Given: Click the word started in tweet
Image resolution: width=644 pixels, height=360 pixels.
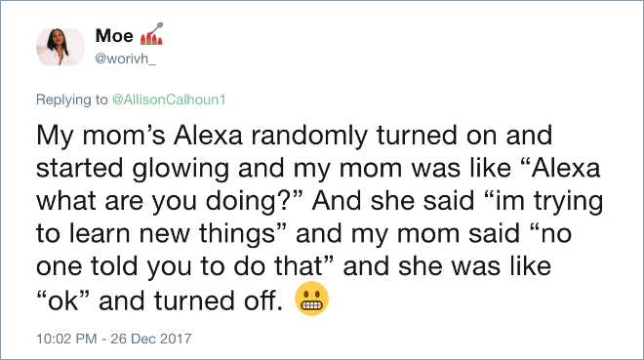Looking at the screenshot, I should pyautogui.click(x=80, y=169).
